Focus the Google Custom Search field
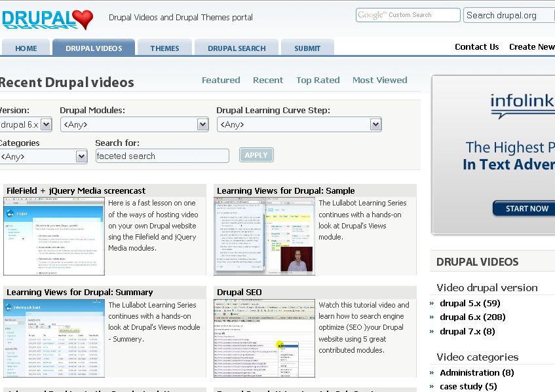This screenshot has height=392, width=555. coord(408,15)
